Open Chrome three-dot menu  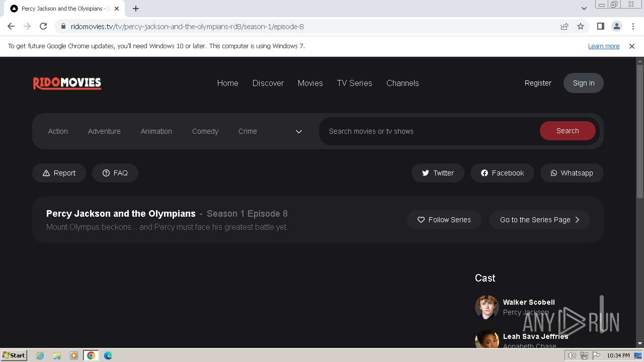(x=632, y=26)
